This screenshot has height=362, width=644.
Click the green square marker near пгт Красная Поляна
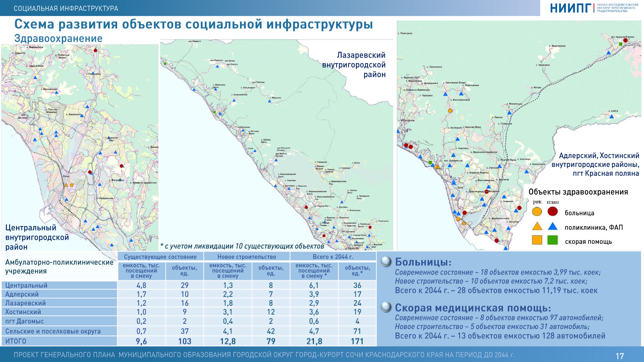pos(621,44)
